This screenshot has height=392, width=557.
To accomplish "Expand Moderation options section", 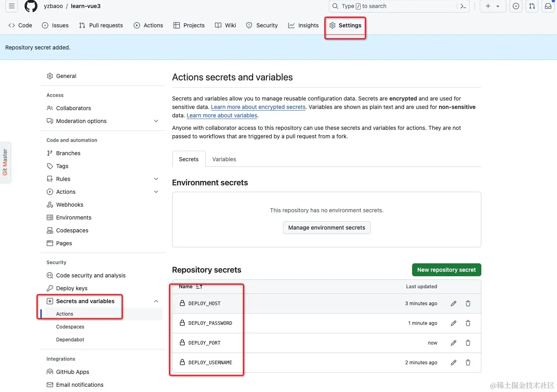I will coord(156,121).
